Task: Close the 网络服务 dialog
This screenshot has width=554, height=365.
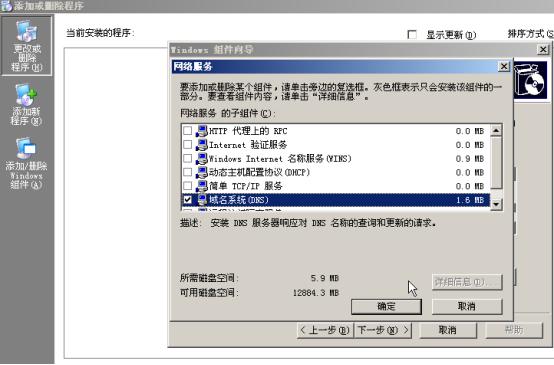Action: [x=504, y=66]
